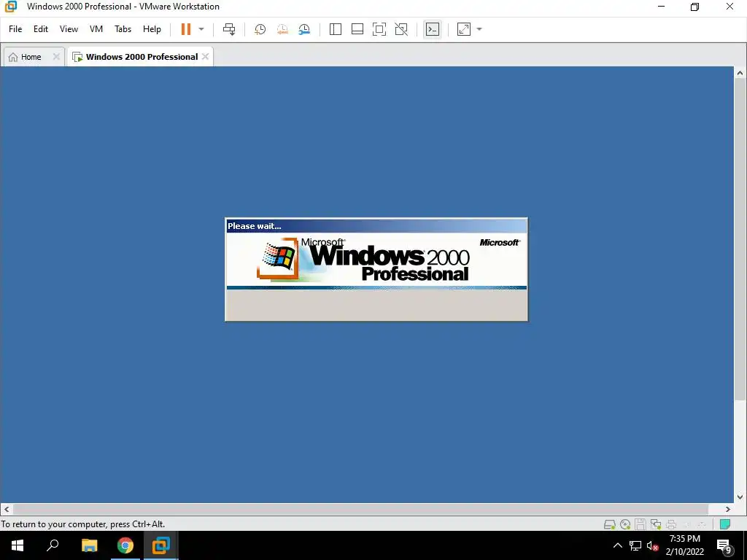Click the stretch guest display icon

[x=463, y=29]
